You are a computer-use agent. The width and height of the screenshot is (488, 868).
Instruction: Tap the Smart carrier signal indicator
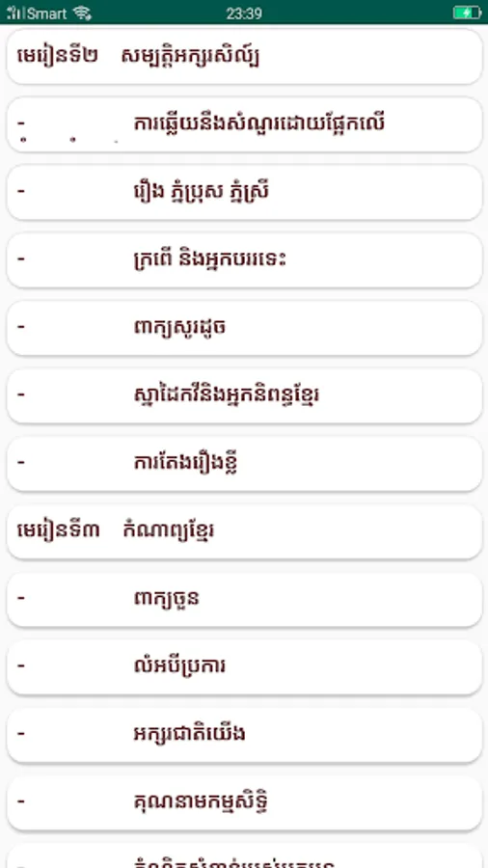(37, 14)
